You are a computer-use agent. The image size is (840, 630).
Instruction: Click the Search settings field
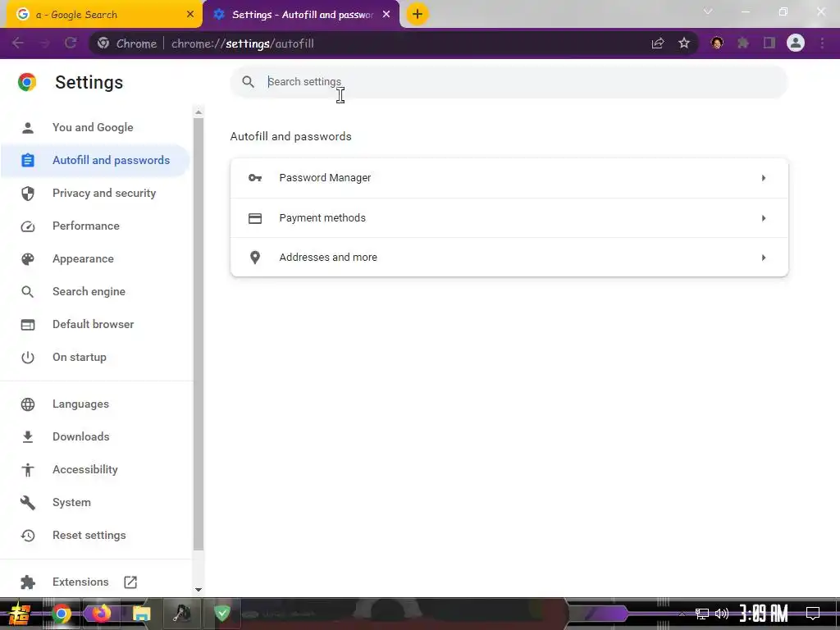[509, 82]
